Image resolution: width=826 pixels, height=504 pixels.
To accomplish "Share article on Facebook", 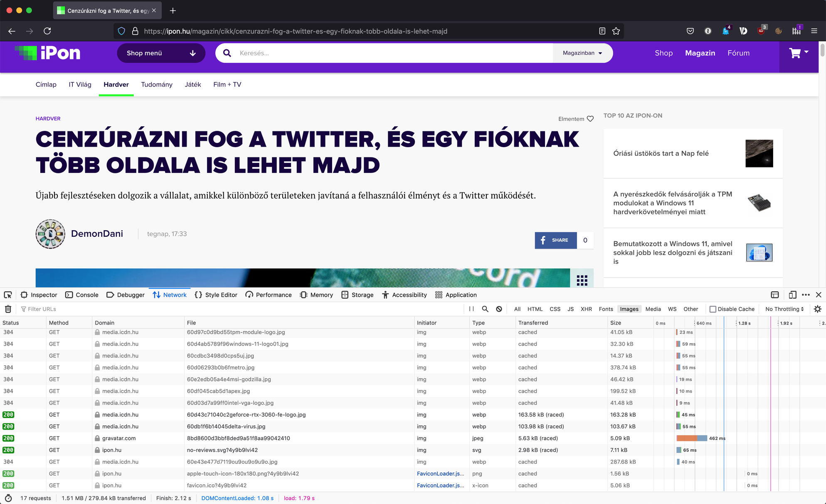I will pos(556,240).
